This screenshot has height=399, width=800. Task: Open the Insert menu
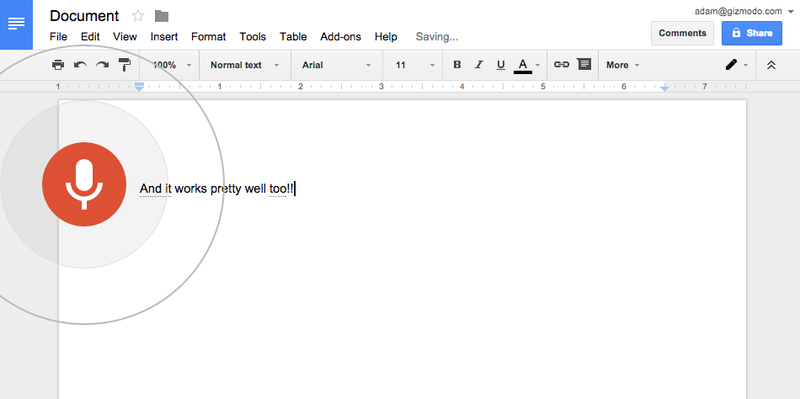tap(164, 37)
